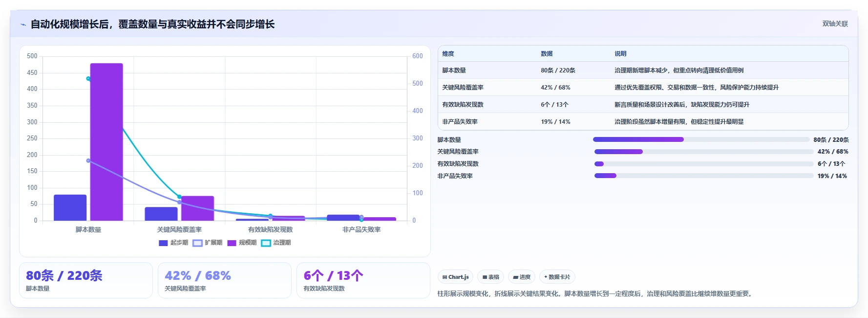Select the 数据卡片 tag
This screenshot has height=318, width=868.
tap(557, 277)
